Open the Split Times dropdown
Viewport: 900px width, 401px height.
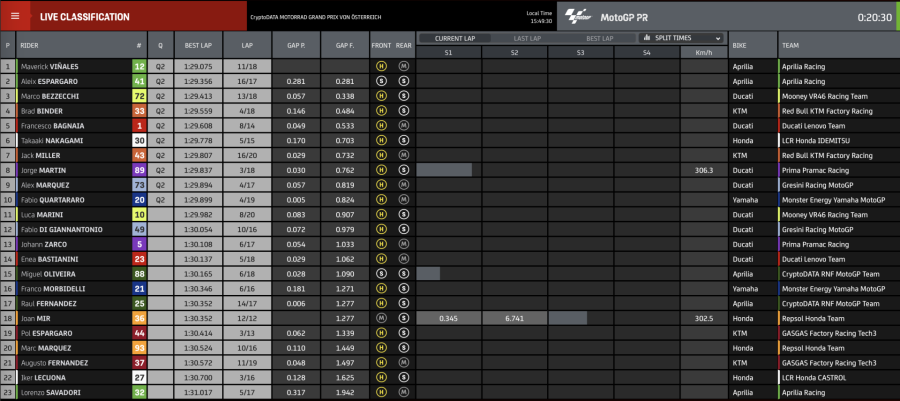(681, 38)
